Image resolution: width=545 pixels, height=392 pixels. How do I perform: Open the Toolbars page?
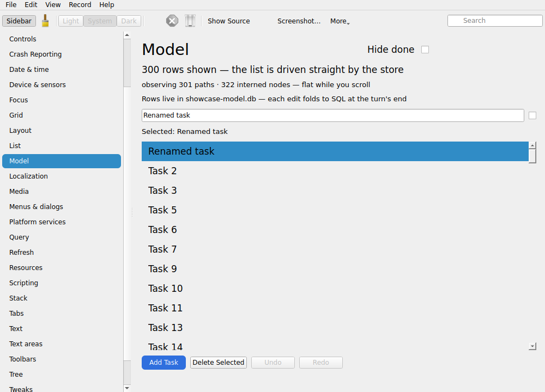[62, 359]
